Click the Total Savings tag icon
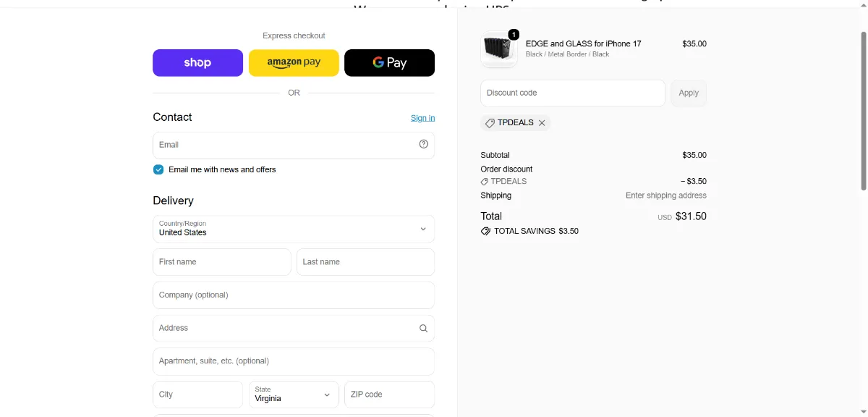This screenshot has height=417, width=868. [x=485, y=231]
